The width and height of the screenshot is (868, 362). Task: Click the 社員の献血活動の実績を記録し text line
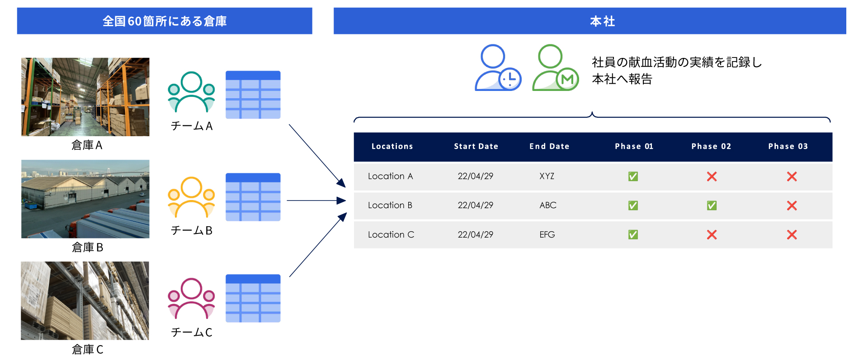point(677,62)
